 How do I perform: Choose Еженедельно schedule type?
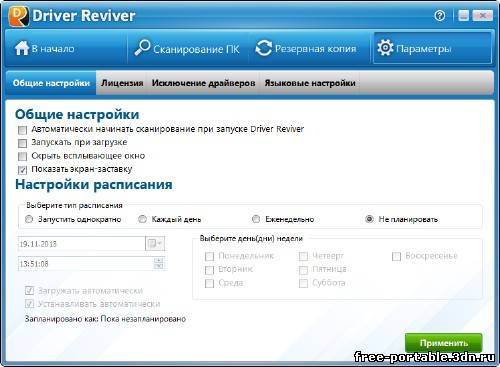pyautogui.click(x=256, y=219)
